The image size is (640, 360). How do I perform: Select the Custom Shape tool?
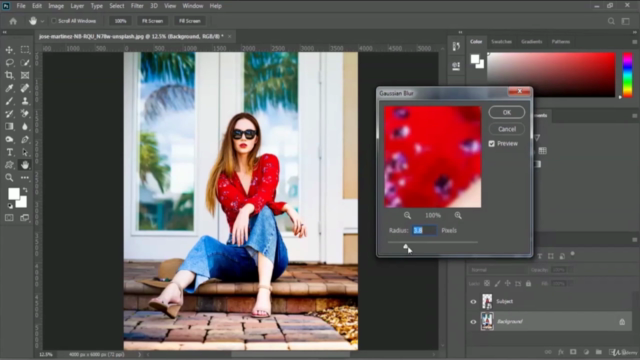click(9, 165)
